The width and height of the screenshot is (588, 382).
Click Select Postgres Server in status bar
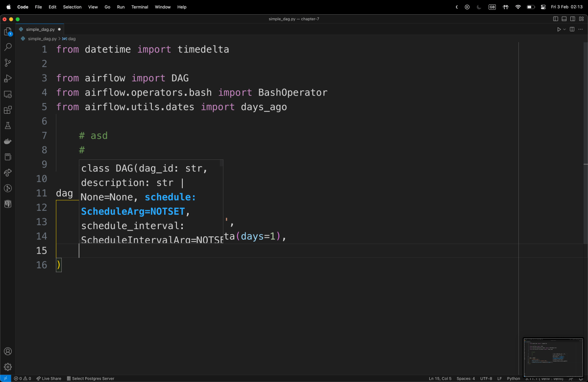tap(90, 379)
